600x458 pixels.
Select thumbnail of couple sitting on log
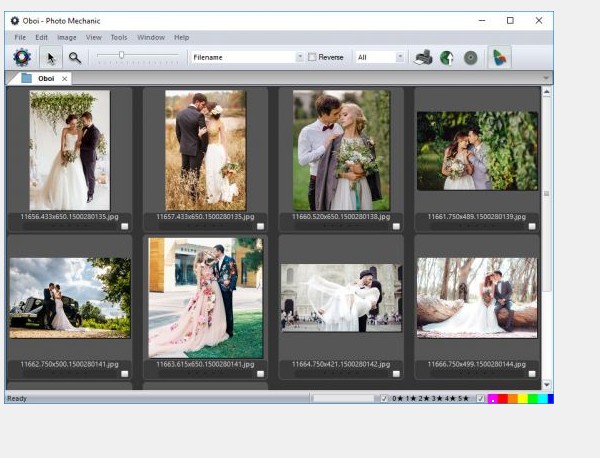[x=477, y=298]
